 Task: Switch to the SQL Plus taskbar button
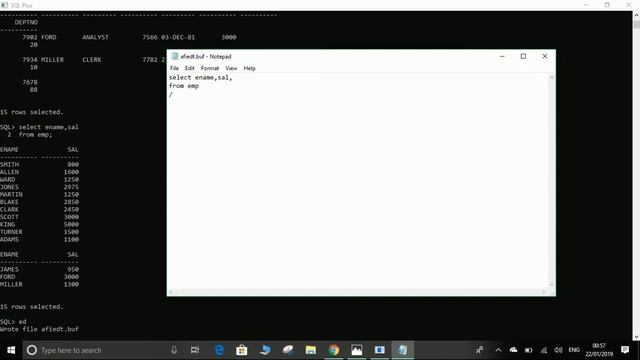(x=380, y=350)
